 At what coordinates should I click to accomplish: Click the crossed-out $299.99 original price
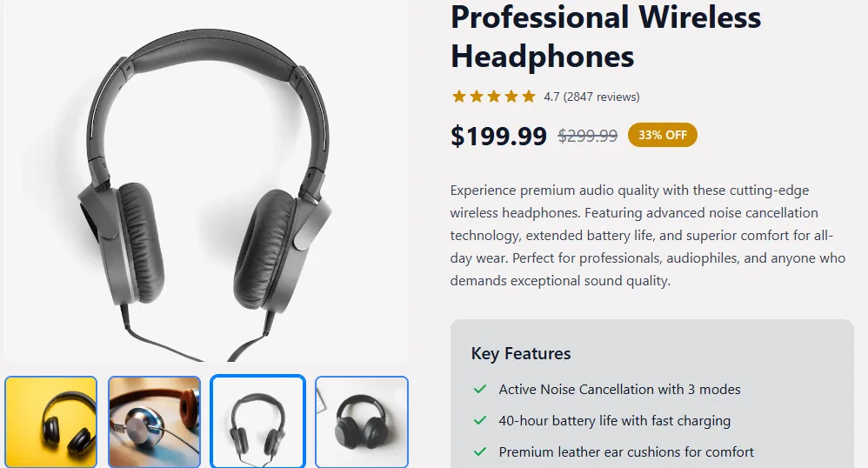pyautogui.click(x=588, y=136)
